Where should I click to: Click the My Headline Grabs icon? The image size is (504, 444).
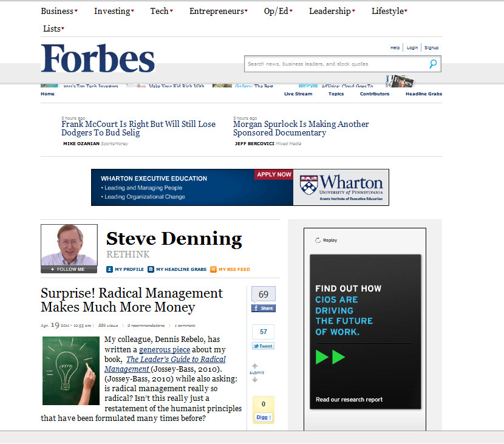(151, 269)
